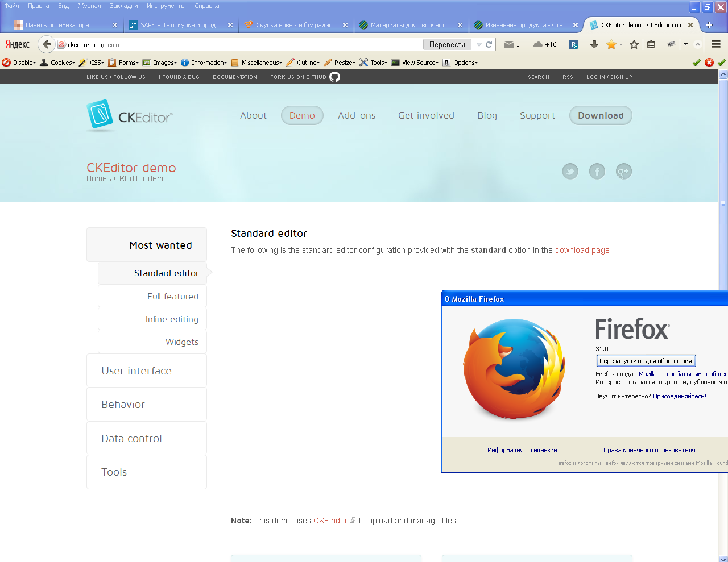
Task: Open the Google Plus share icon
Action: (624, 171)
